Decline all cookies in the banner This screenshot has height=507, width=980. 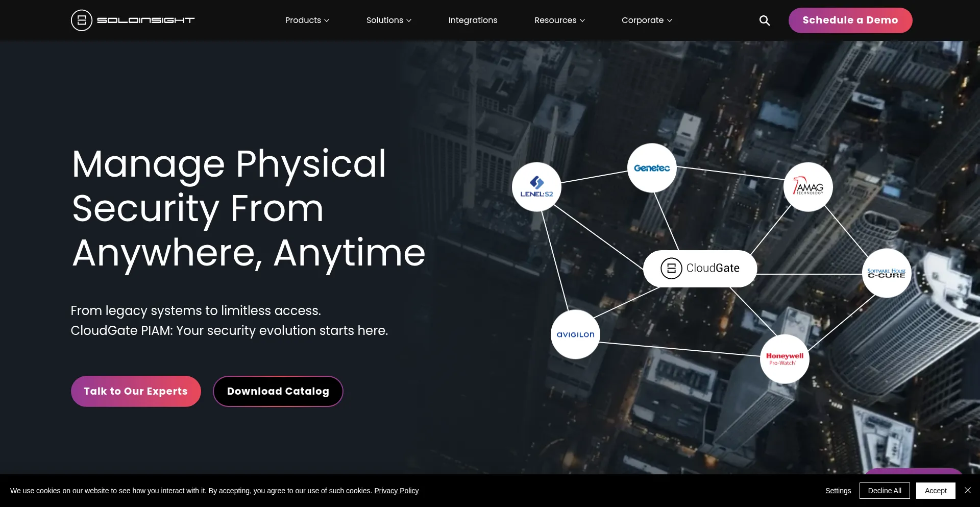pos(885,491)
